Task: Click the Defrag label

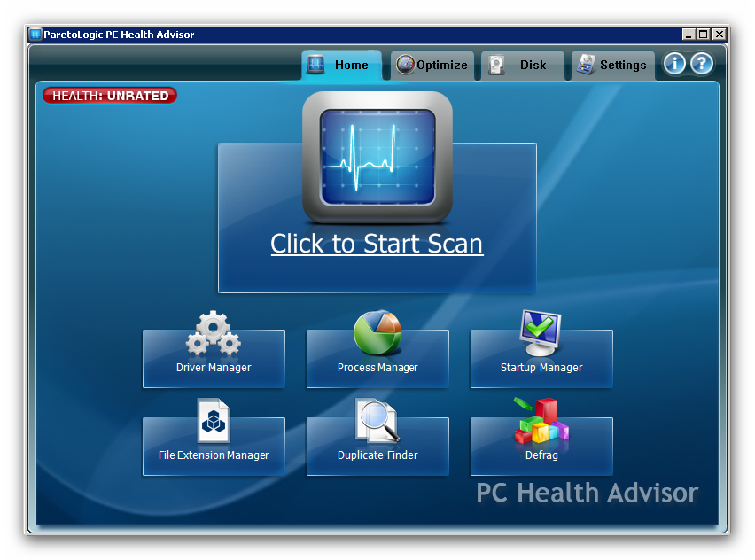Action: pyautogui.click(x=541, y=455)
